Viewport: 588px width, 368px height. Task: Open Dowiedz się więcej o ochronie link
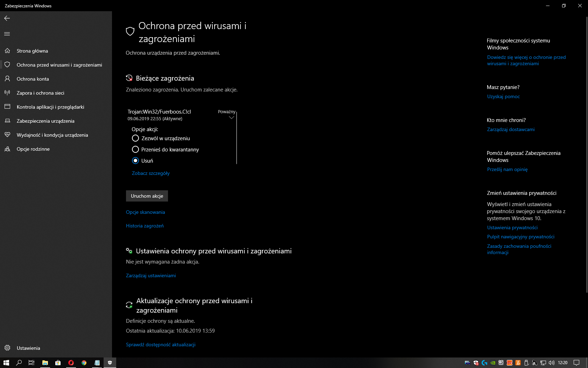click(x=526, y=60)
